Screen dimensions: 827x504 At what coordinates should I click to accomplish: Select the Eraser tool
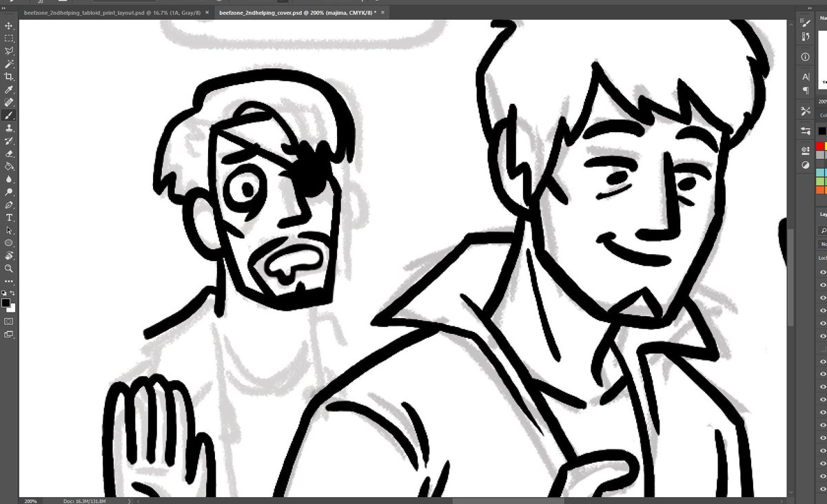click(x=9, y=154)
